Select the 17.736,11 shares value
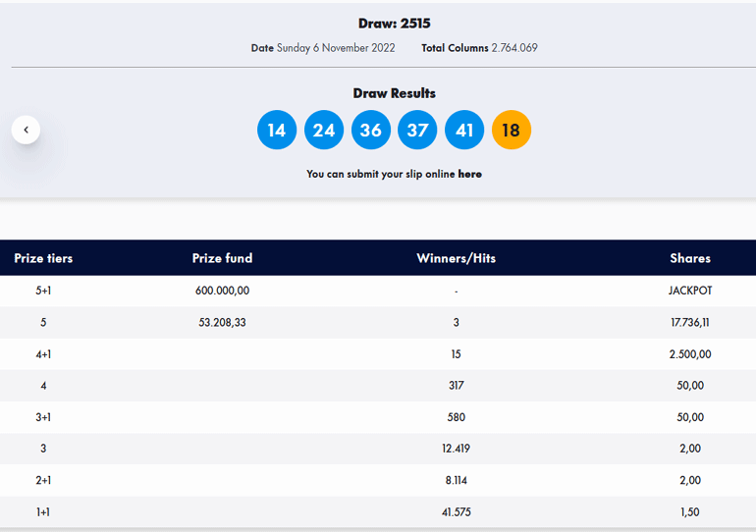The width and height of the screenshot is (756, 532). [x=689, y=322]
